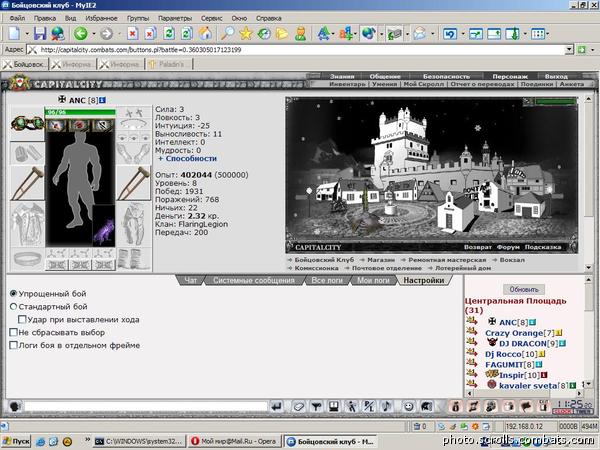Expand the + Способности section
Viewport: 600px width, 450px height.
tap(188, 158)
